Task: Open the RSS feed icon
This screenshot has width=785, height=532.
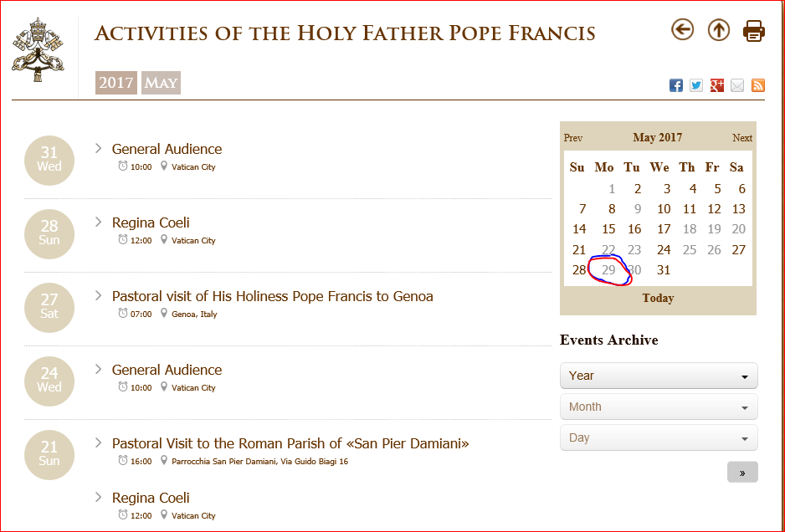Action: (758, 85)
